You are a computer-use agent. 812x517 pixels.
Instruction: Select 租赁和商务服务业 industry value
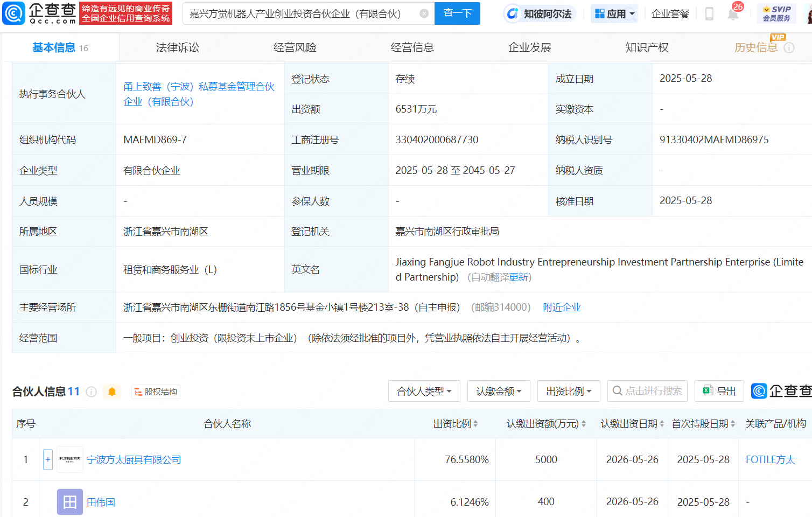[x=170, y=269]
